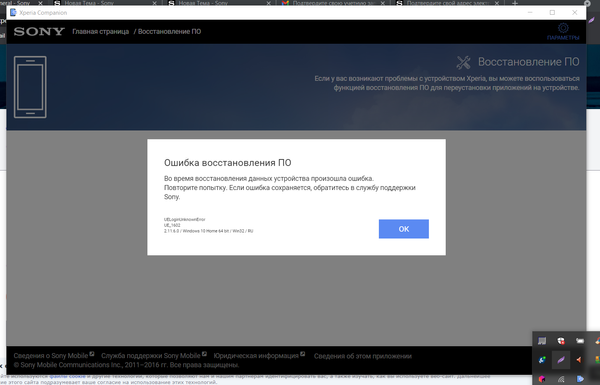
Task: Click the 2.11.6.0 / Windows 10 Home version line
Action: pyautogui.click(x=209, y=231)
